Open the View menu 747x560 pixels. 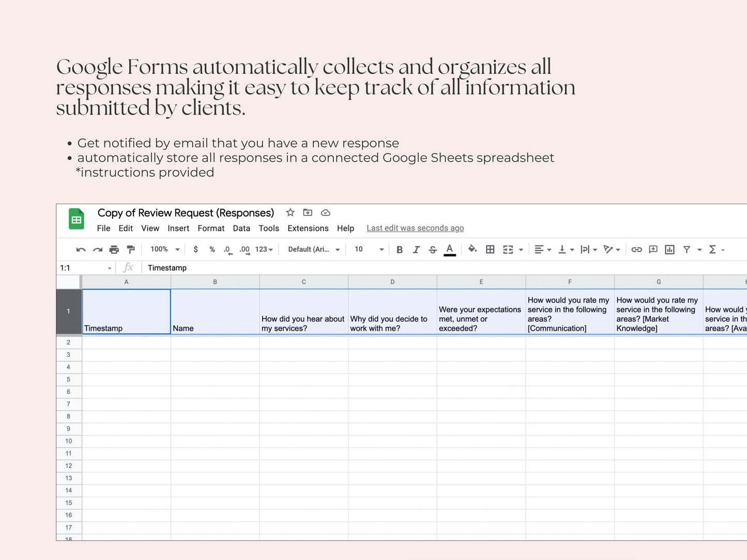point(150,228)
